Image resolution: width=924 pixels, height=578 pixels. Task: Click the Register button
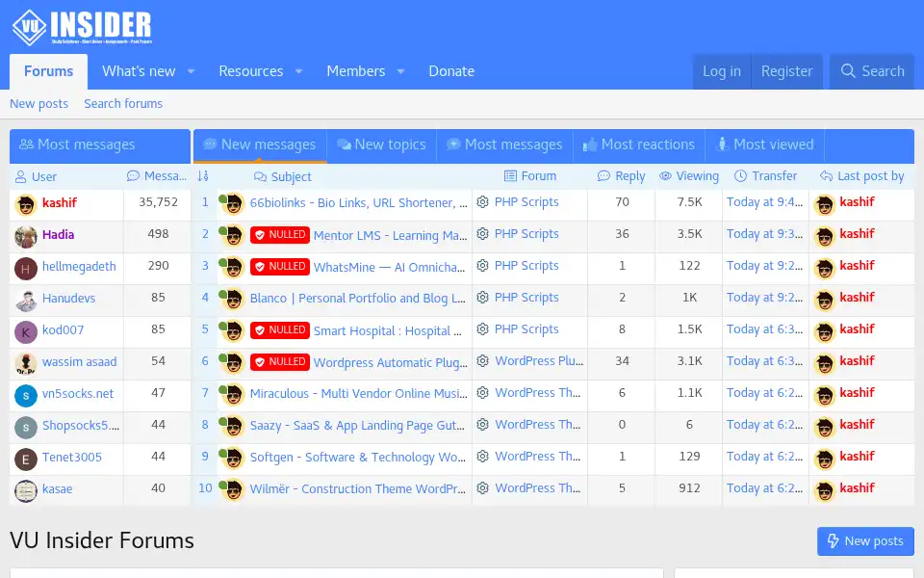[786, 71]
